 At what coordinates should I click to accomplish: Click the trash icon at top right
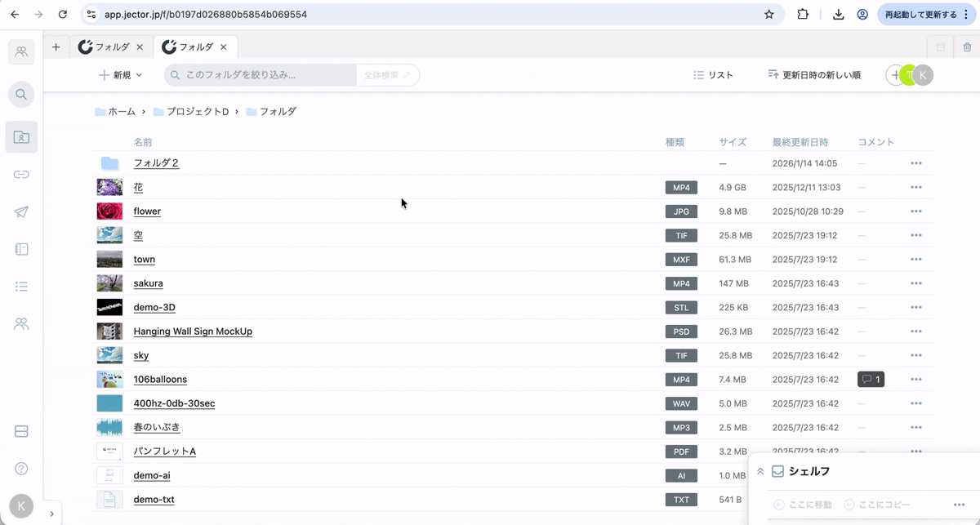[967, 47]
